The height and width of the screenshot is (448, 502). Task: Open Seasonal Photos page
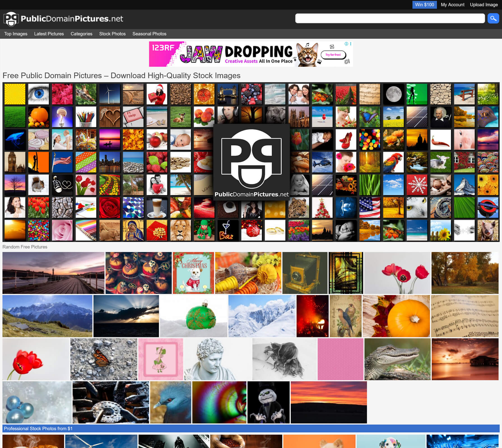(149, 34)
